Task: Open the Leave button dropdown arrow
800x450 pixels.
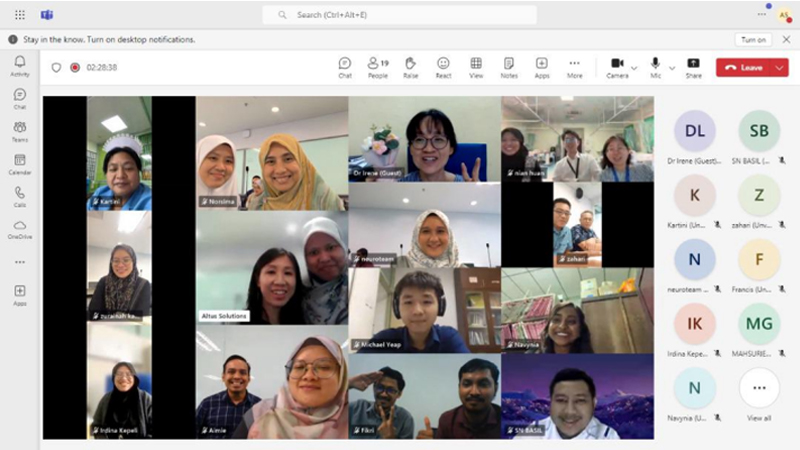Action: (779, 68)
